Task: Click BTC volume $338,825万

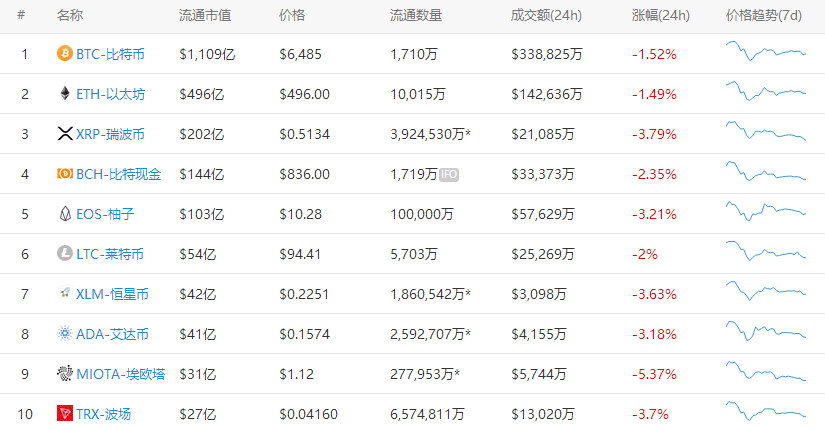Action: click(547, 54)
